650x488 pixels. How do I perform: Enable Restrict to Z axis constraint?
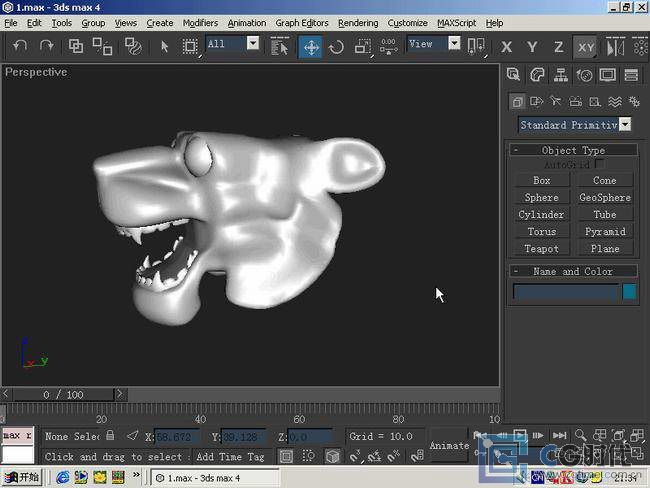pyautogui.click(x=558, y=47)
